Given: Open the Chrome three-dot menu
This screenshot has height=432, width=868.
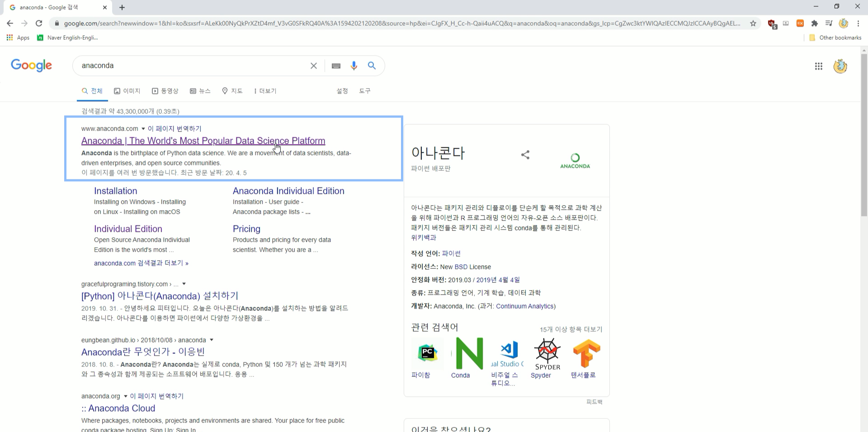Looking at the screenshot, I should click(x=858, y=23).
